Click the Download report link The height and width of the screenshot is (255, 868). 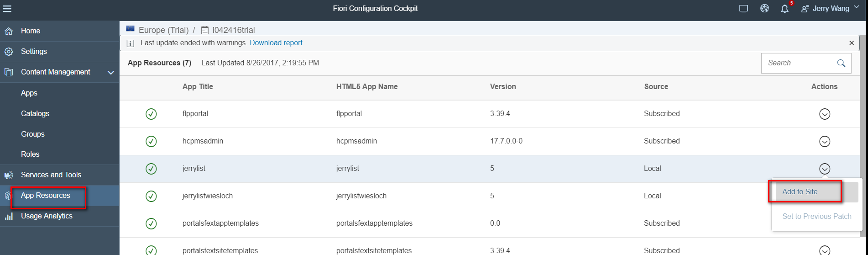276,43
